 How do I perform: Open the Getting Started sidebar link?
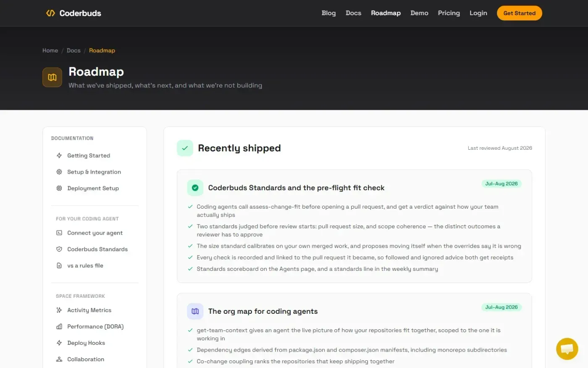[x=89, y=156]
